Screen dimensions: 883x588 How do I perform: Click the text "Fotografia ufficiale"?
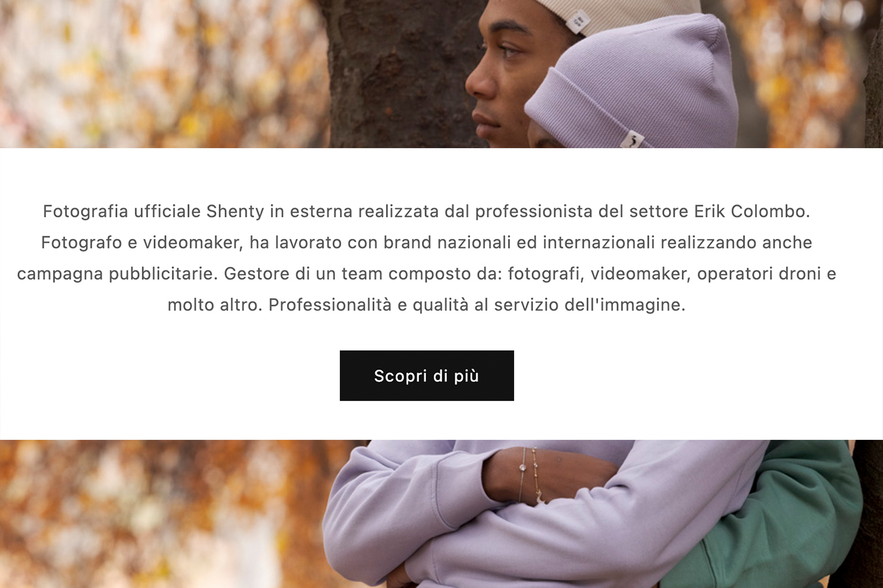coord(122,211)
